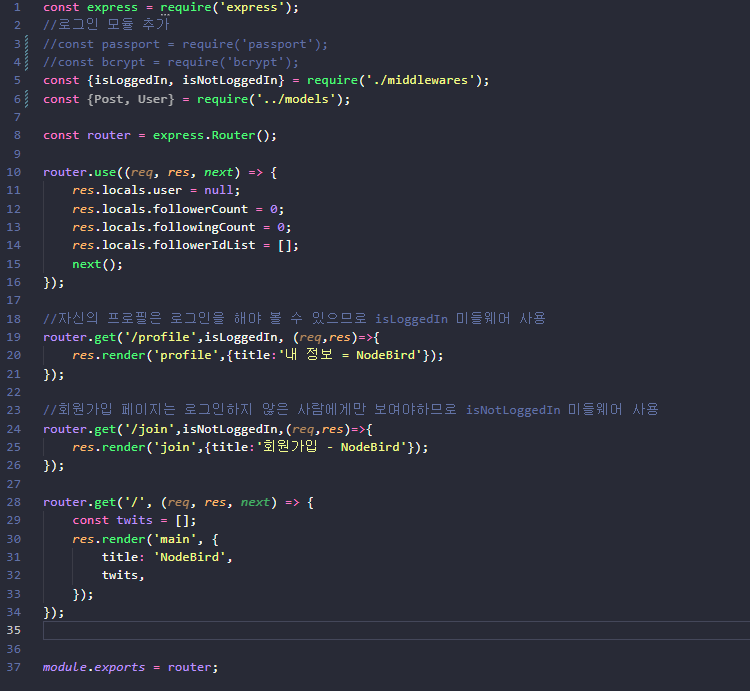Image resolution: width=750 pixels, height=691 pixels.
Task: Click res.locals.followingCount on line 13
Action: point(164,227)
